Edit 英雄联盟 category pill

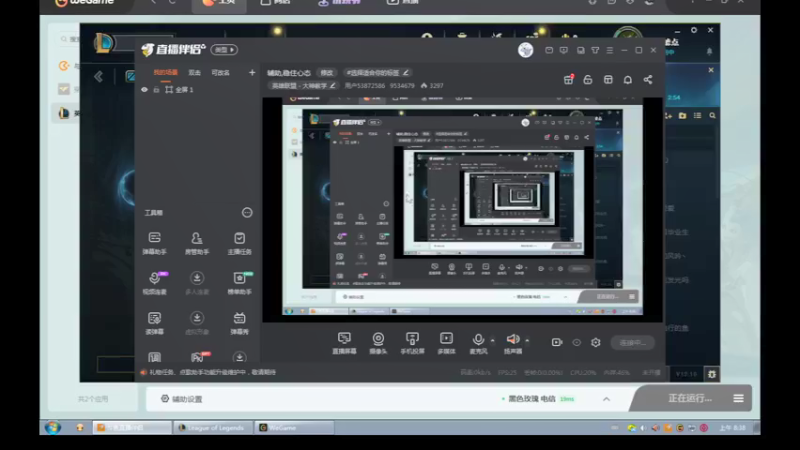303,86
